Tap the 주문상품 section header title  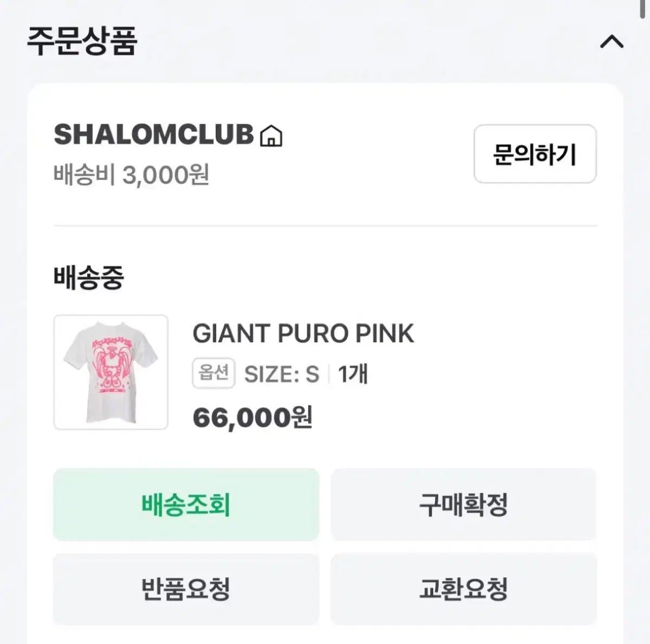[82, 41]
